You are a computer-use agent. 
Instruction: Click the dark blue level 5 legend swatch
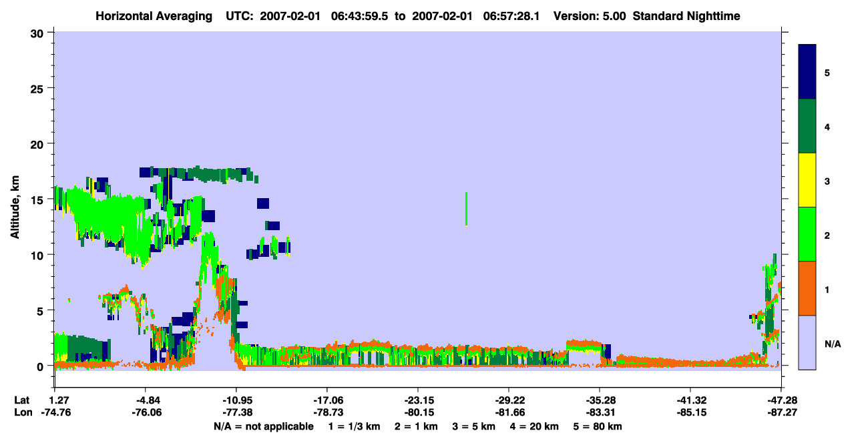pyautogui.click(x=807, y=72)
